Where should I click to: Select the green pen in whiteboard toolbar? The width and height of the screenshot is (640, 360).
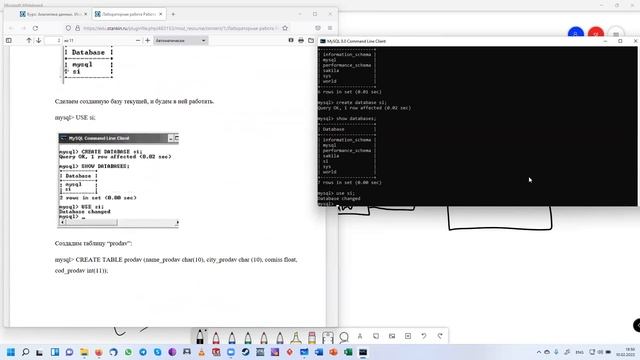(x=248, y=338)
